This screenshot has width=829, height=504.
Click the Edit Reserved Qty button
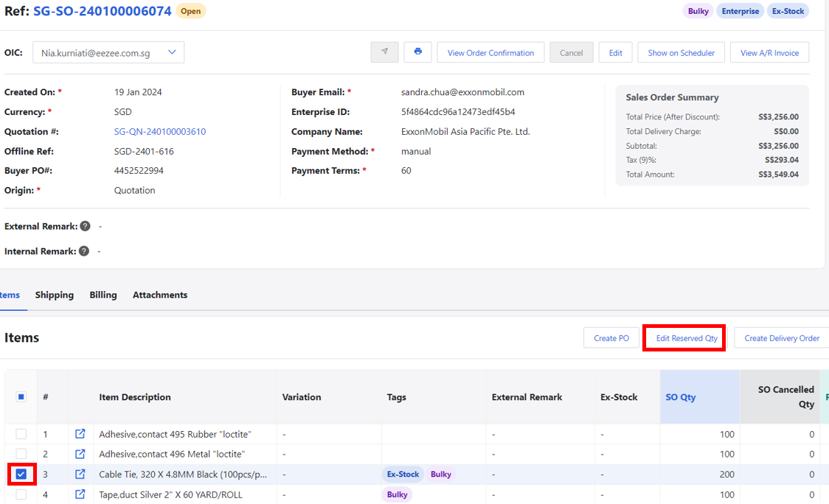point(687,337)
